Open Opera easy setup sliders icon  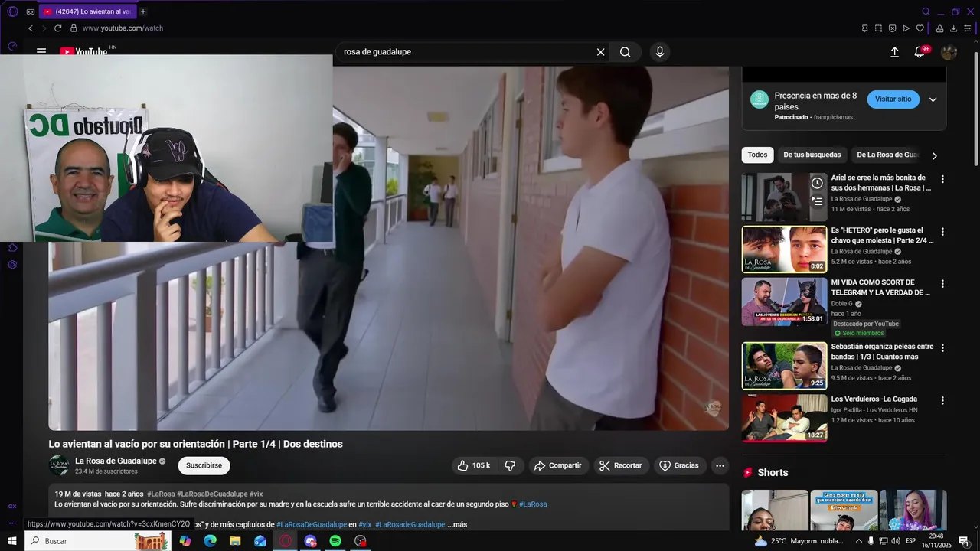point(967,28)
